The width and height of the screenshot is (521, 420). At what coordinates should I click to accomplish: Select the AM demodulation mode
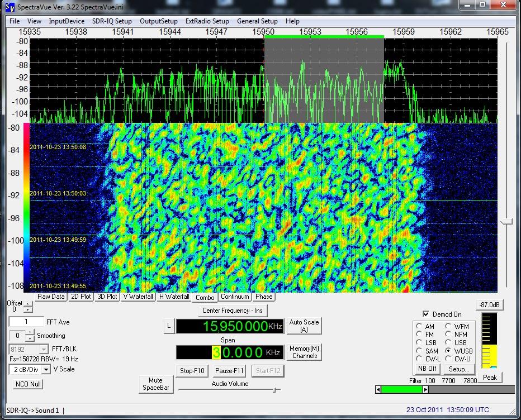pos(419,326)
